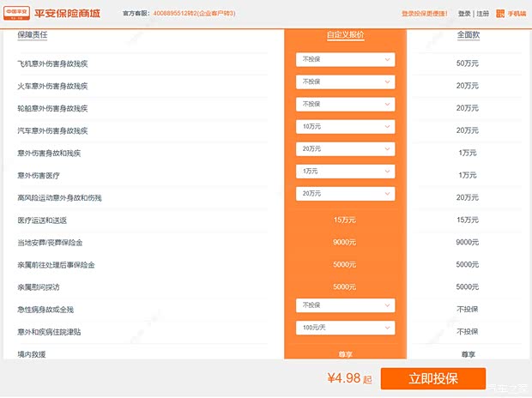Select the 全面款 plan column
Screen dimensions: 532x398
tap(469, 34)
